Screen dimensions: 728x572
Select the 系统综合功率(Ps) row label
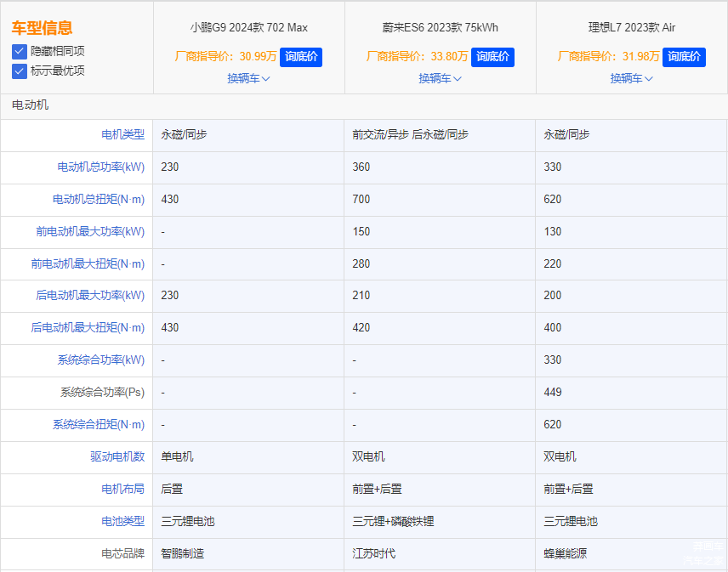click(102, 393)
